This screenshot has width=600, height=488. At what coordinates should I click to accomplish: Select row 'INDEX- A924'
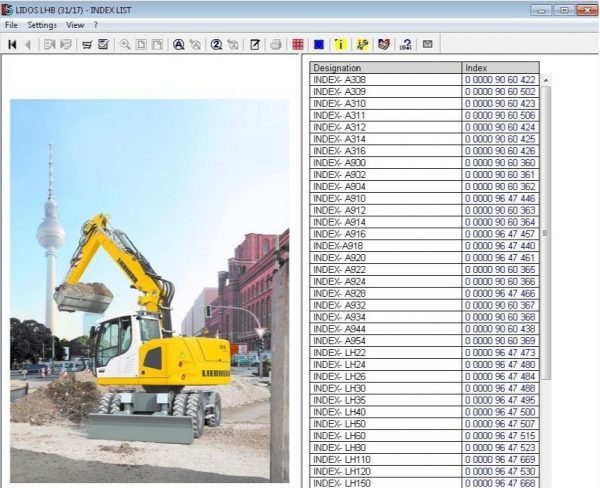pos(424,281)
